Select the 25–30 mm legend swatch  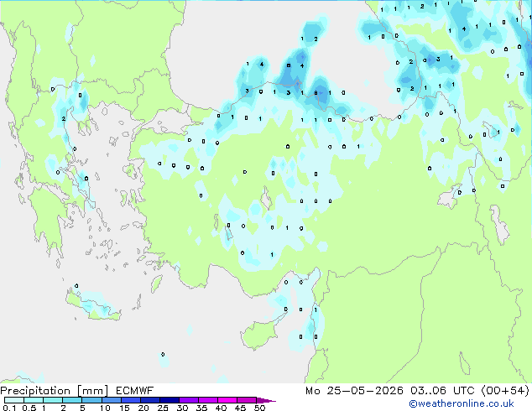(x=169, y=400)
